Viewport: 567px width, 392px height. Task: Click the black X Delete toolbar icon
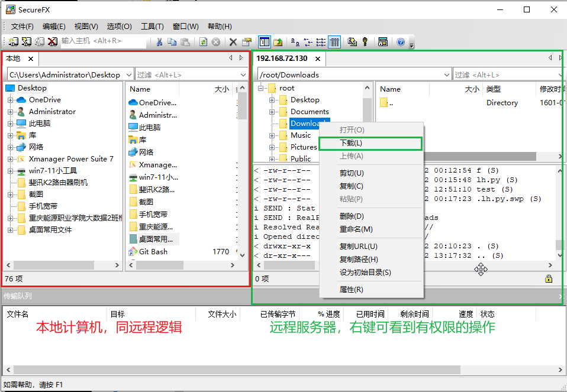tap(233, 42)
